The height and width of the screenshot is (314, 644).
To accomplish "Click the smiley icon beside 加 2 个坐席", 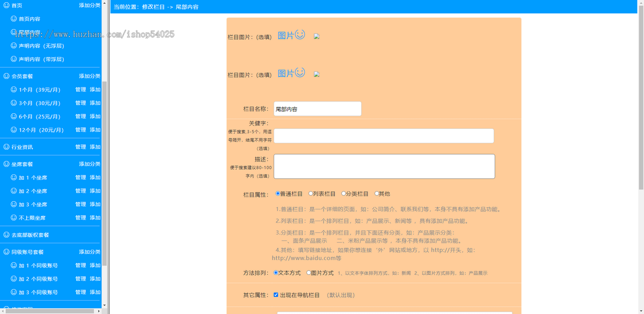I will [x=14, y=191].
